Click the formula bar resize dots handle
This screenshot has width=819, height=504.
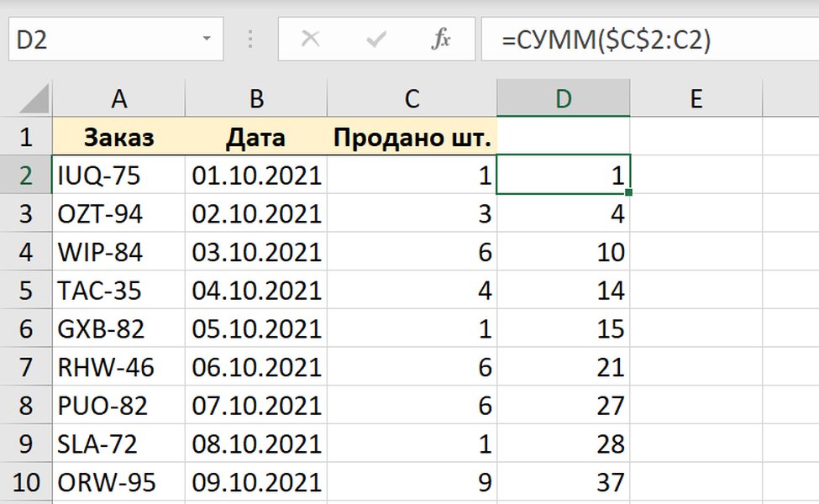click(x=250, y=39)
